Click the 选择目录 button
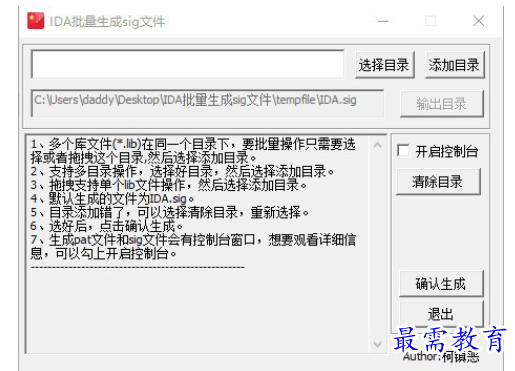Viewport: 515px width, 371px height. 385,65
